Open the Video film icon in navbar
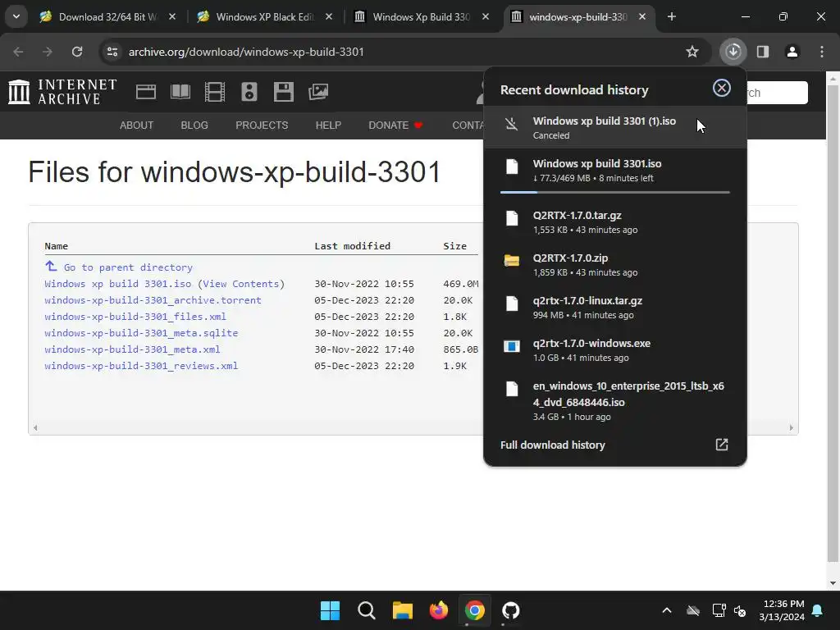The width and height of the screenshot is (840, 630). pos(215,92)
